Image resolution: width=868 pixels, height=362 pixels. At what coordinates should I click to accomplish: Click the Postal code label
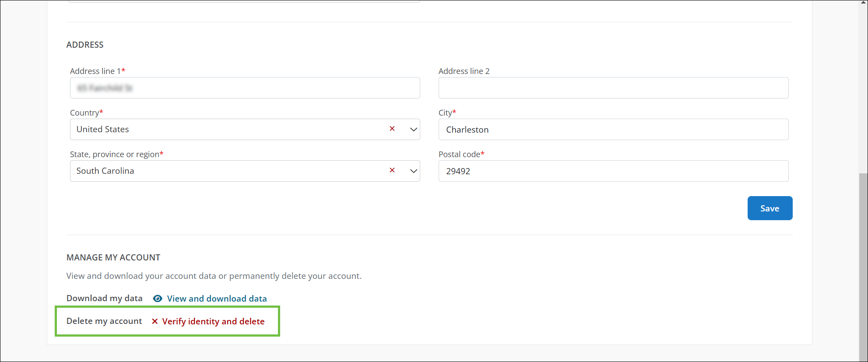click(x=461, y=154)
